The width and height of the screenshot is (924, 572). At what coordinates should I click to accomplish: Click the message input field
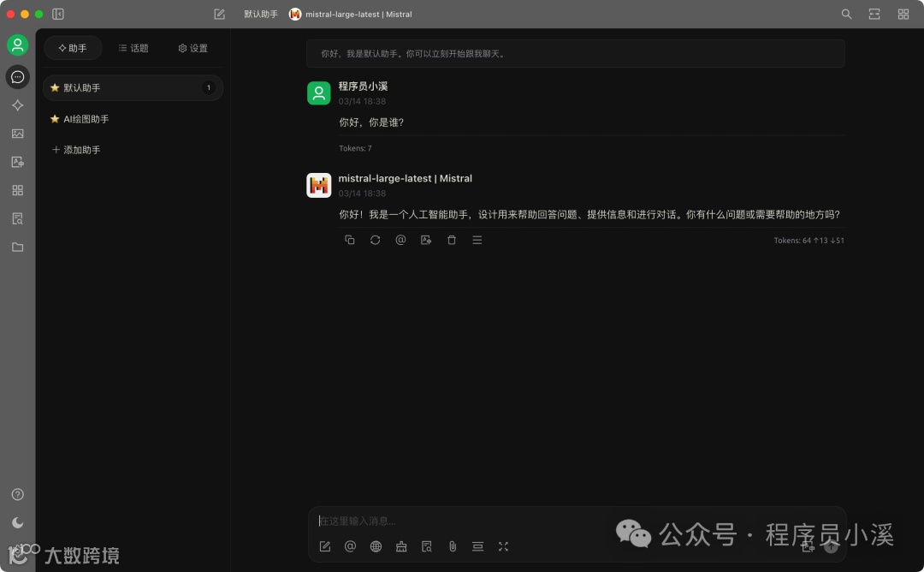click(x=577, y=521)
